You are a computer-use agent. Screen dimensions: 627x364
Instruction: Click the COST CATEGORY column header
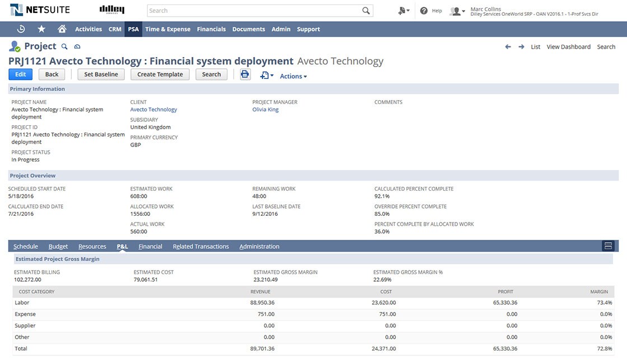(x=36, y=292)
